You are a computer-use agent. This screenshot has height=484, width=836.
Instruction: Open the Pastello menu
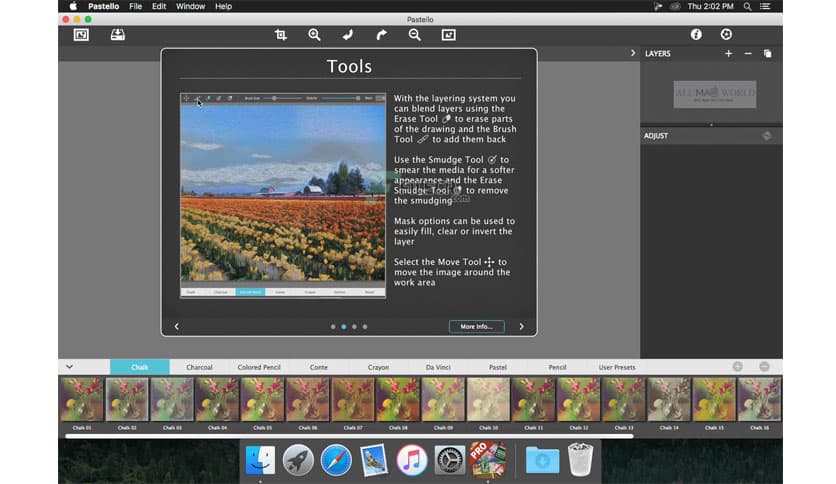point(103,6)
